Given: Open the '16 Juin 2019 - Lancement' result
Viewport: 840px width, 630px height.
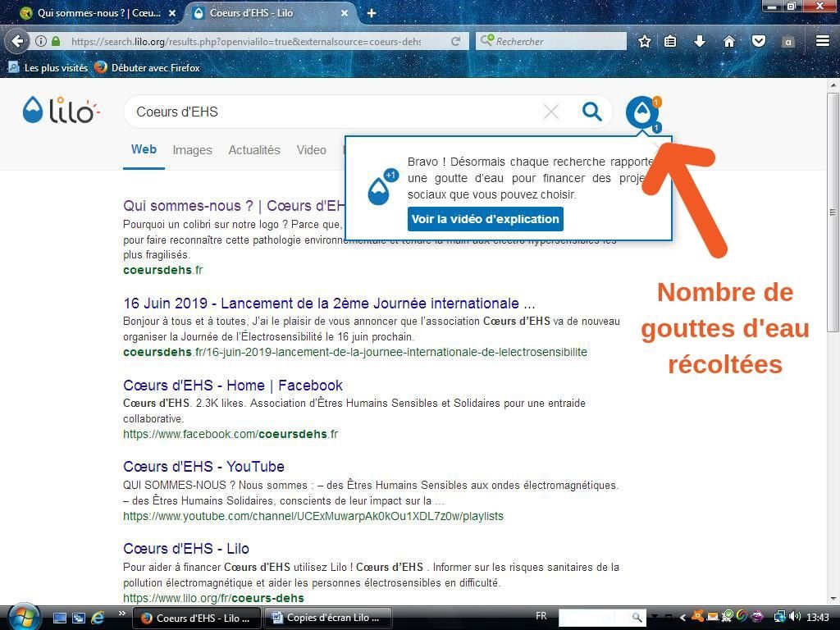Looking at the screenshot, I should [x=329, y=304].
